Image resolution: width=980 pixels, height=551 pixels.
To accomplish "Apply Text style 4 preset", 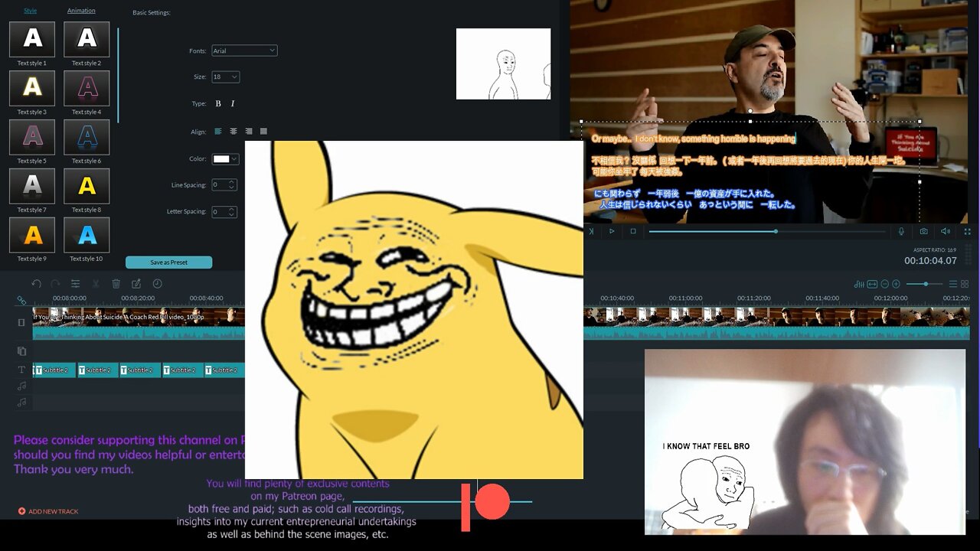I will point(87,88).
